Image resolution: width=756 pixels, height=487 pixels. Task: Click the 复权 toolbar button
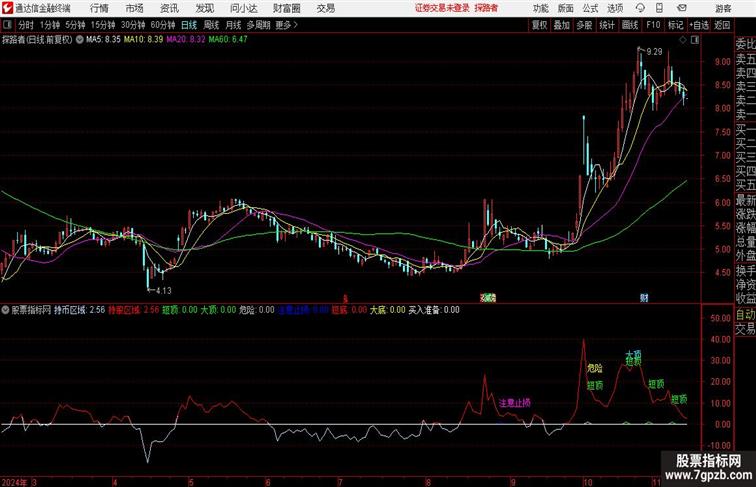539,25
